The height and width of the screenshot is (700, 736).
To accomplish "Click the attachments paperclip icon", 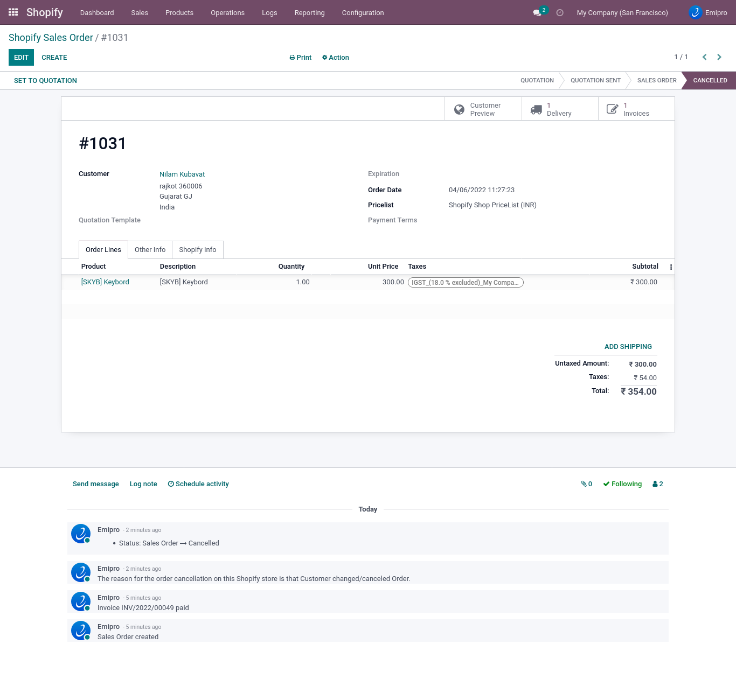I will tap(586, 484).
